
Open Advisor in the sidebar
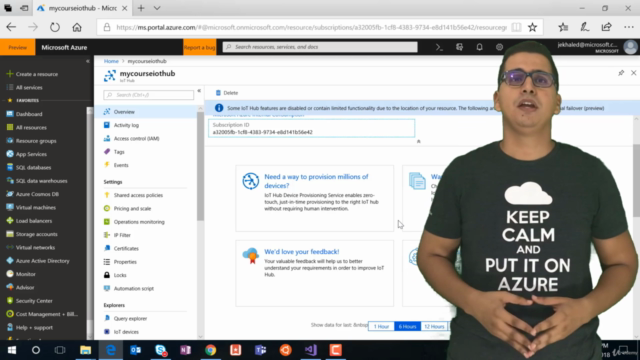point(20,287)
